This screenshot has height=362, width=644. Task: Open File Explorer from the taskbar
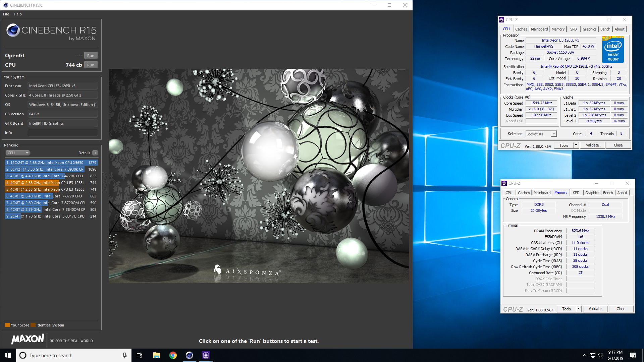pos(156,355)
